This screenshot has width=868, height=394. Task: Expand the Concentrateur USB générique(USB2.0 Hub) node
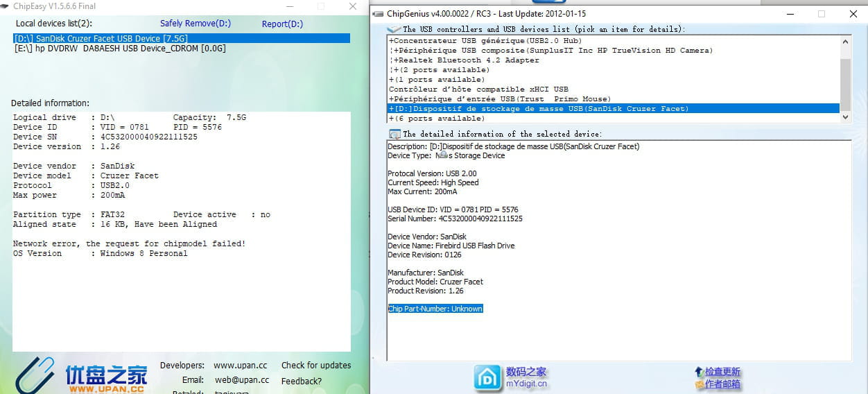tap(485, 41)
